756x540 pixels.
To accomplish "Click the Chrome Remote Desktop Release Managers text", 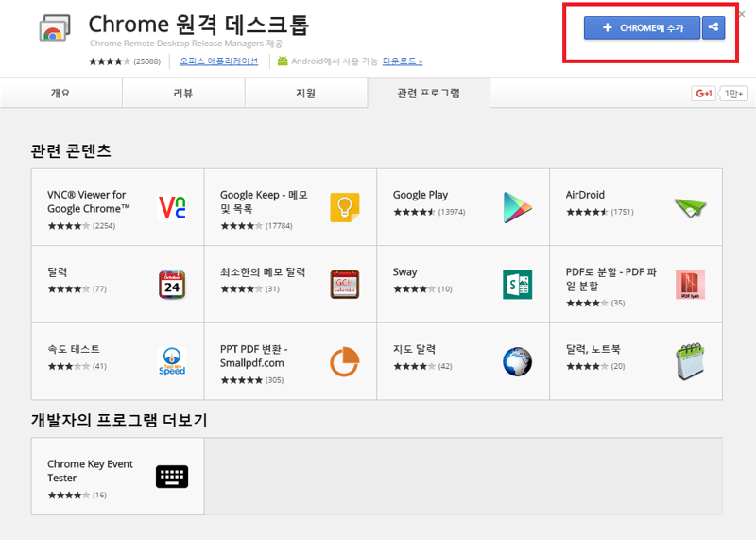I will (x=186, y=44).
